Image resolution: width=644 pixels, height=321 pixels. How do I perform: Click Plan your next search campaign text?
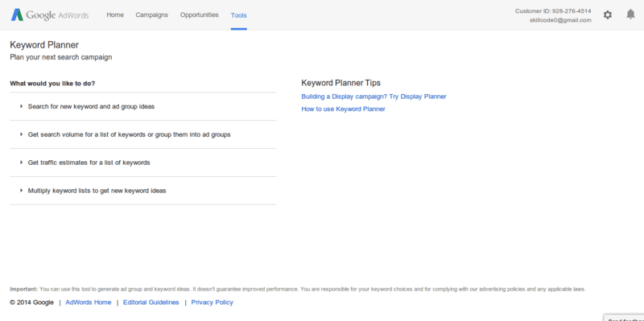pyautogui.click(x=61, y=57)
